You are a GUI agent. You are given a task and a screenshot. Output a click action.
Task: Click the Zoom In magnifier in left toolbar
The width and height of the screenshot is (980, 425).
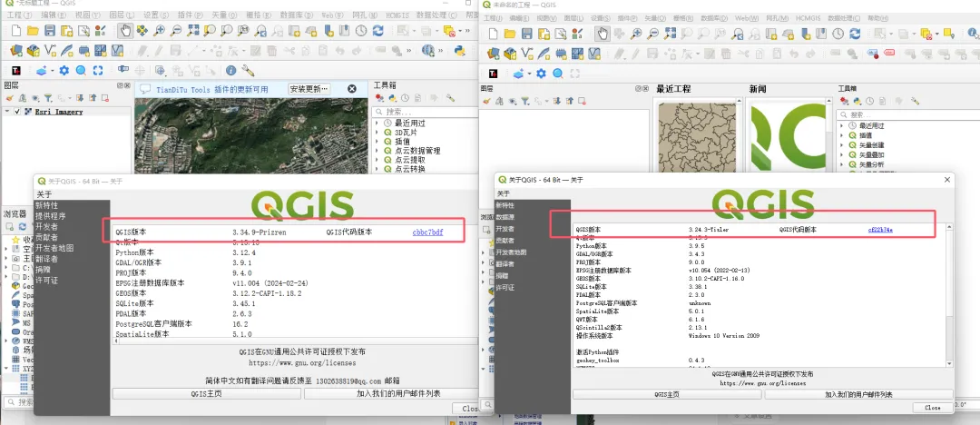[x=160, y=30]
